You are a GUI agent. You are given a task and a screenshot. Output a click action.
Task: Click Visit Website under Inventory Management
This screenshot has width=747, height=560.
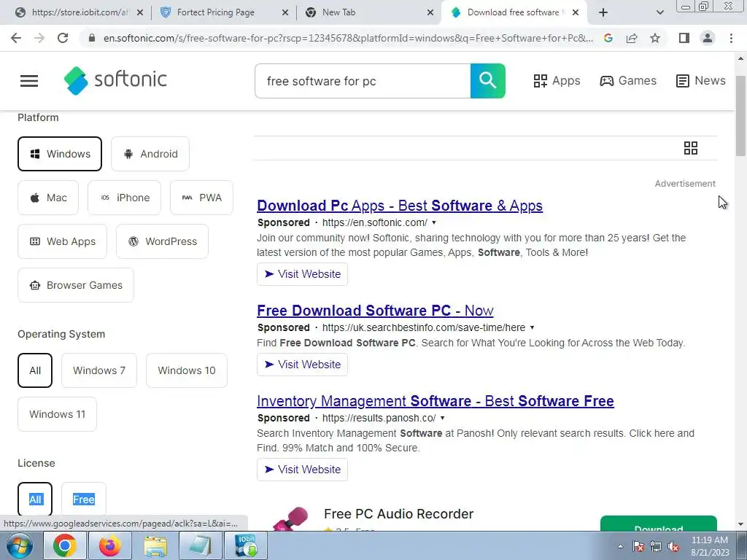(x=302, y=470)
